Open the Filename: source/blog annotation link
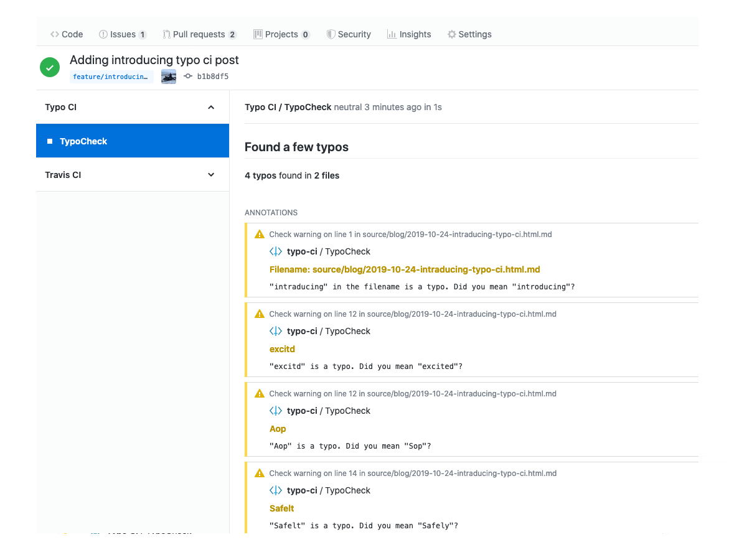Image resolution: width=747 pixels, height=560 pixels. 405,269
